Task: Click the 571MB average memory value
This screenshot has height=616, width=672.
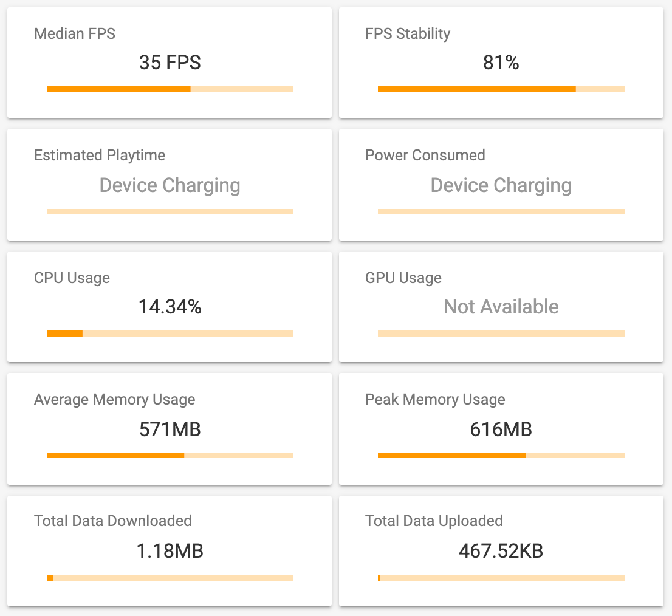Action: pyautogui.click(x=170, y=429)
